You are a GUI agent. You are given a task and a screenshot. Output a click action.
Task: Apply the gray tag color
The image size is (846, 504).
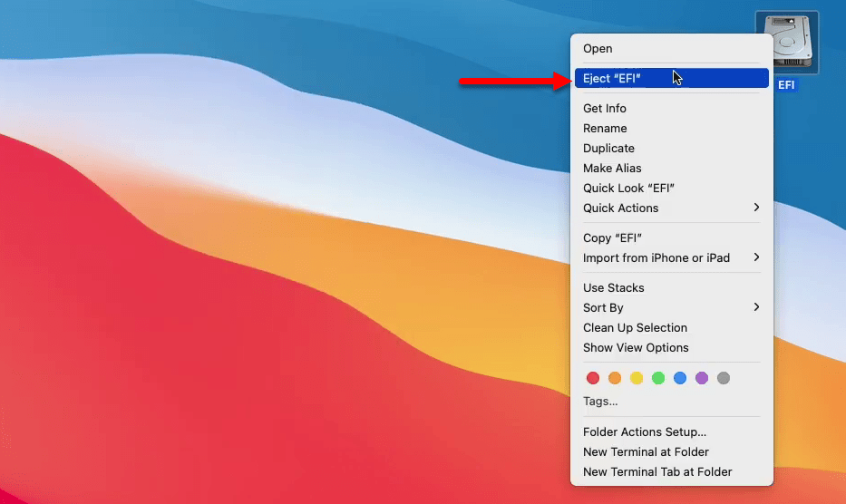coord(724,378)
